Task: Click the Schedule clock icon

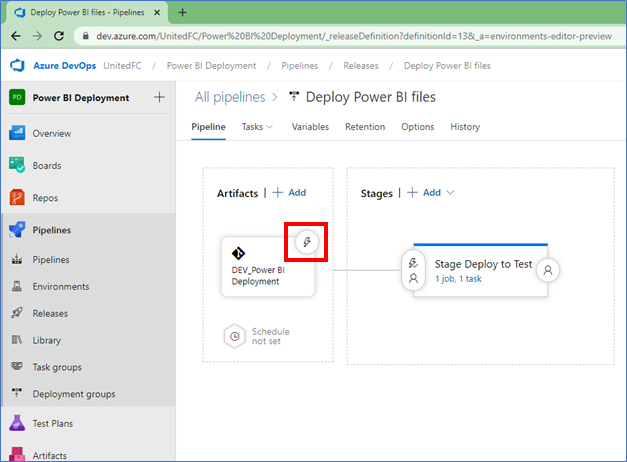Action: point(234,336)
